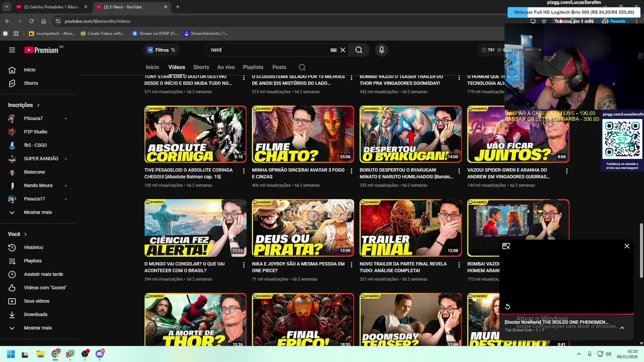
Task: Search within the channel using magnifier icon
Action: coord(302,67)
